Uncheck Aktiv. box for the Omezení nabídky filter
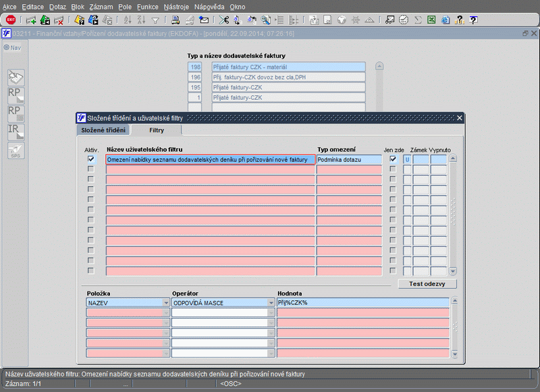This screenshot has height=392, width=540. 90,159
